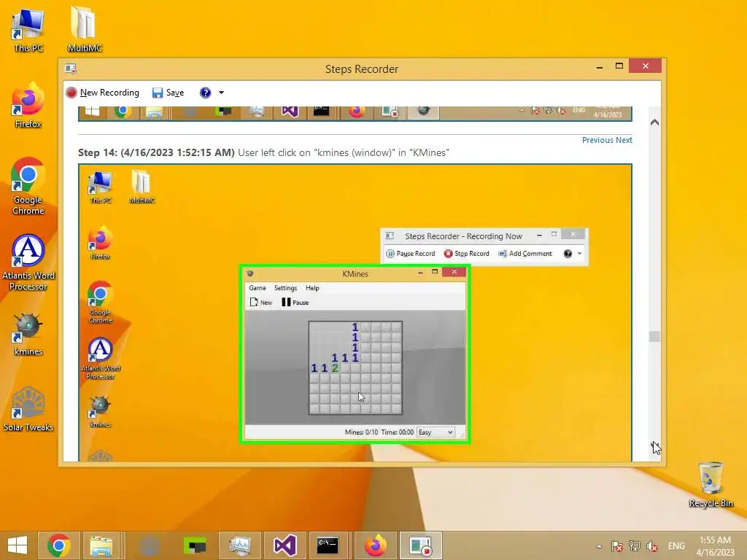Open This PC desktop icon
The width and height of the screenshot is (747, 560).
pyautogui.click(x=28, y=31)
